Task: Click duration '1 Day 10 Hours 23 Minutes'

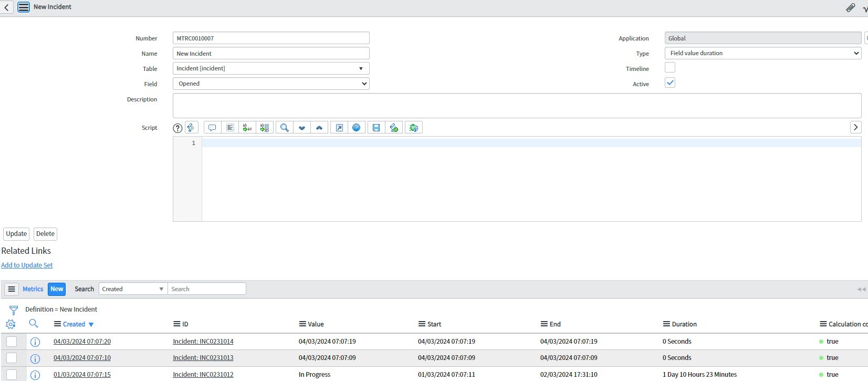Action: point(699,375)
